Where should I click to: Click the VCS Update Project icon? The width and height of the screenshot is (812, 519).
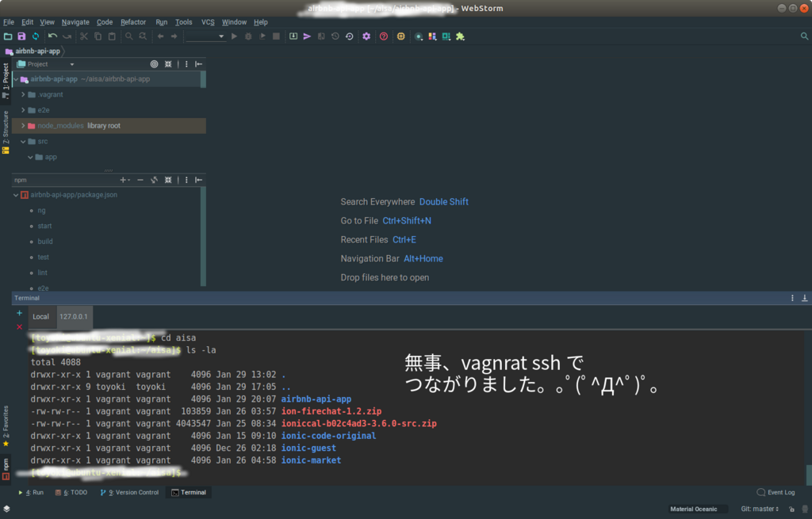293,36
